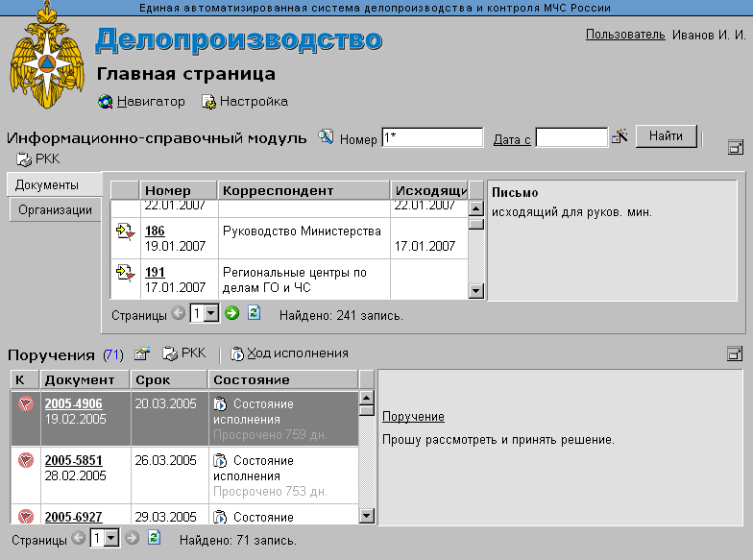Go to previous page of documents
Image resolution: width=753 pixels, height=560 pixels.
click(x=179, y=313)
